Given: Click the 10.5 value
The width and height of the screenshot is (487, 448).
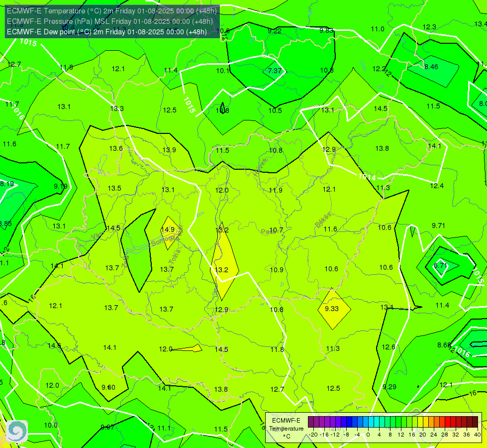Looking at the screenshot, I should pyautogui.click(x=275, y=111).
